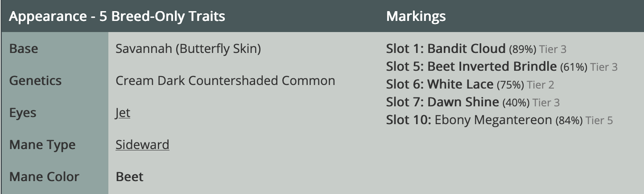Click the Markings section header
The height and width of the screenshot is (194, 644).
tap(416, 17)
